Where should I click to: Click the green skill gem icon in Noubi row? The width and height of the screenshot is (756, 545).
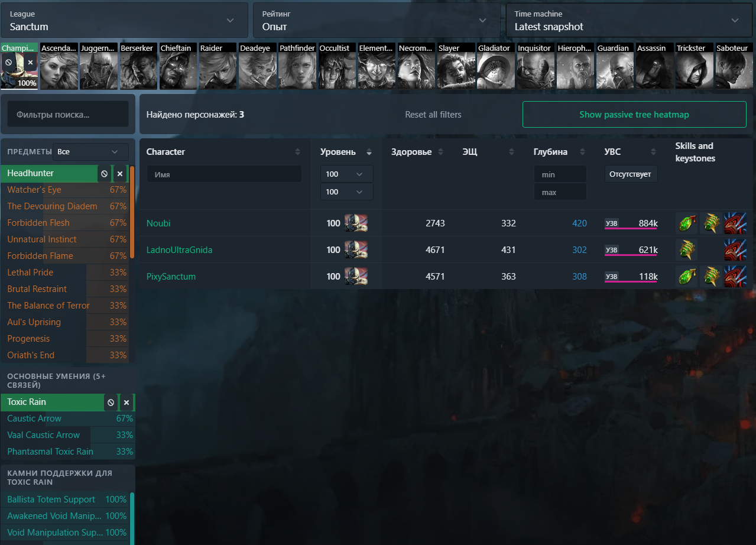point(686,223)
